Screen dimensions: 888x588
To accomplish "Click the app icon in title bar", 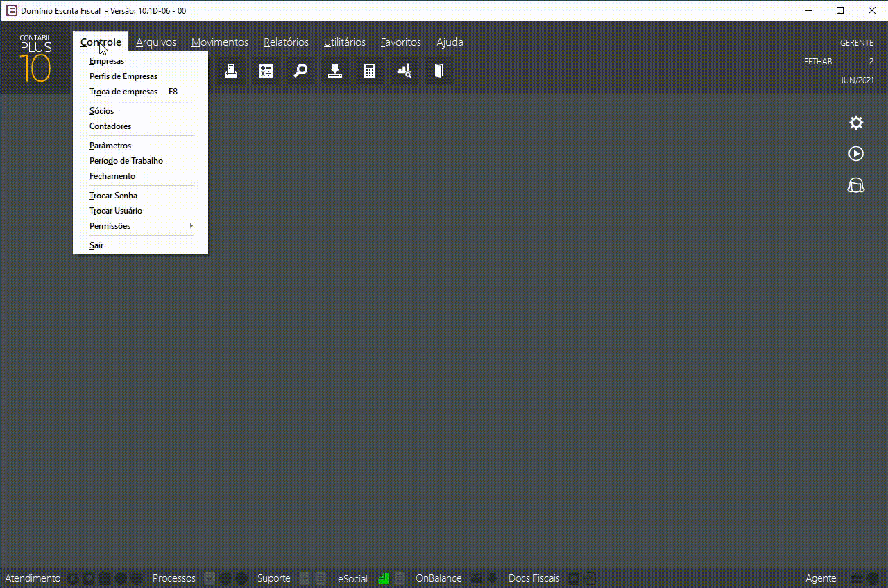I will tap(11, 11).
